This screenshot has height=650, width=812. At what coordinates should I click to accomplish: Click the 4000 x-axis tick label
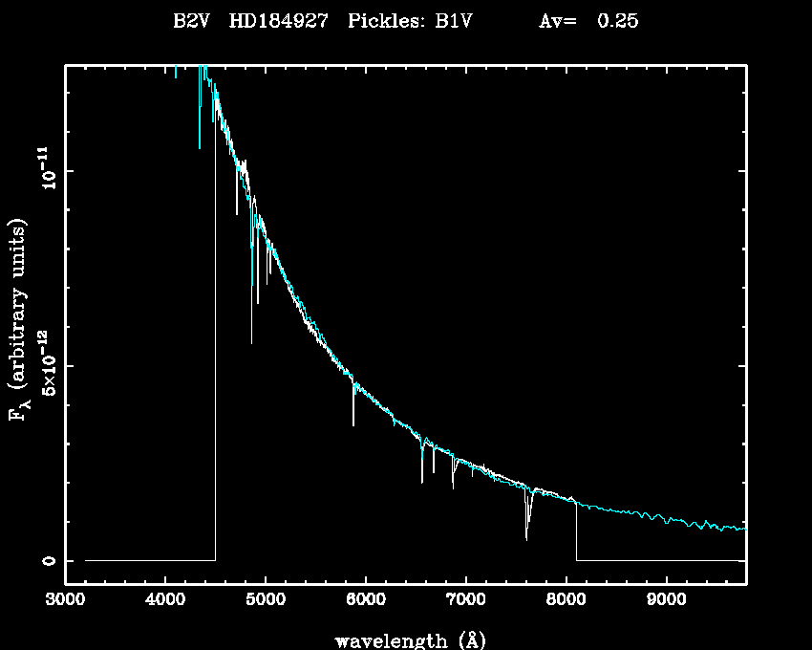point(165,600)
